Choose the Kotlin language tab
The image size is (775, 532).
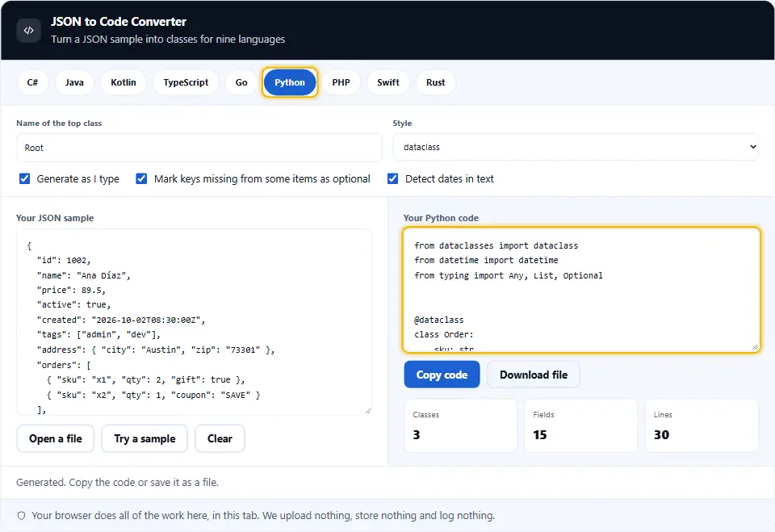(x=123, y=82)
